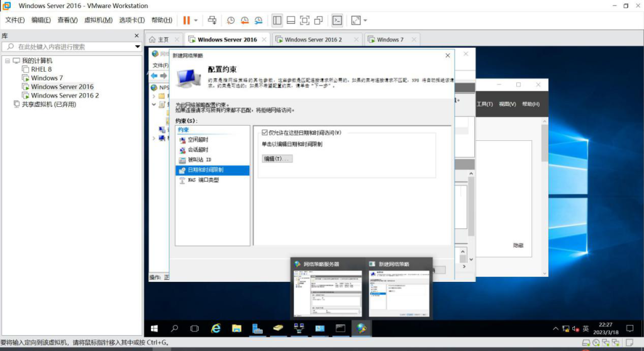Screen dimensions: 644x351
Task: Click the NPS console back arrow
Action: [154, 75]
